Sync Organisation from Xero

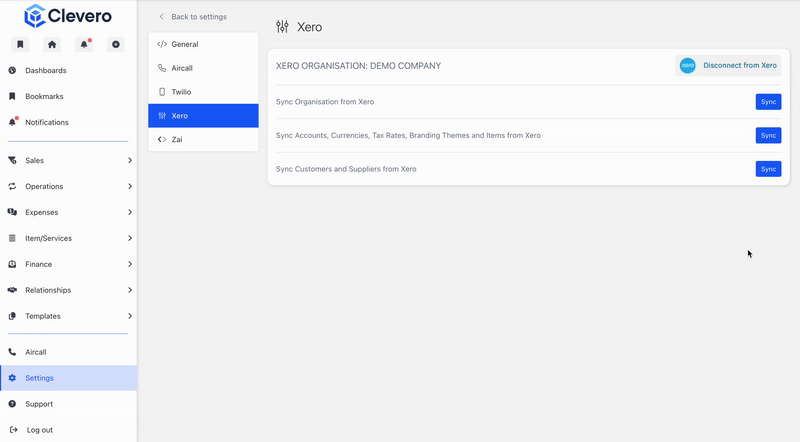(768, 102)
